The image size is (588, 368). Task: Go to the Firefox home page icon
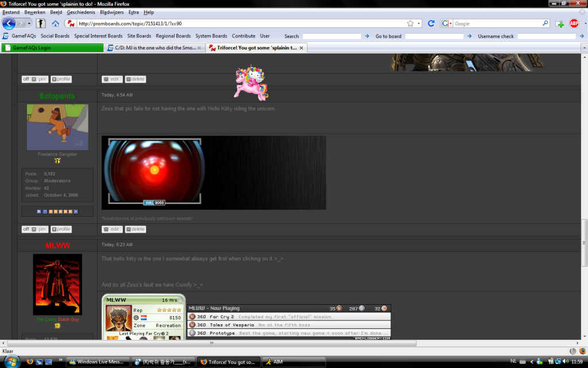[x=56, y=24]
